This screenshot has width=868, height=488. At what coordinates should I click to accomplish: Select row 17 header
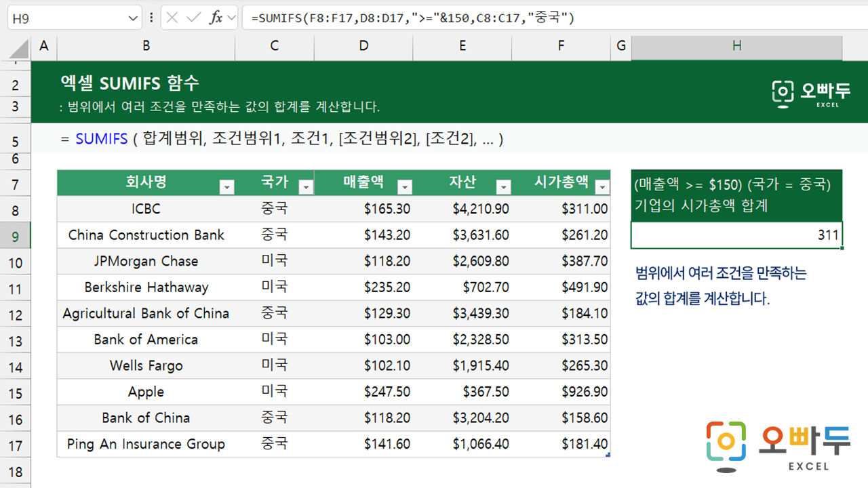coord(16,445)
